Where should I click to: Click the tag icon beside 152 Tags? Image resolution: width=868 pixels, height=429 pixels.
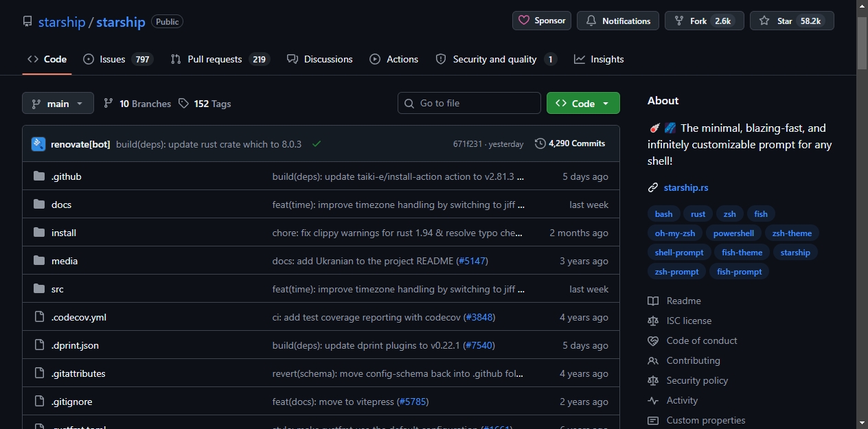(x=183, y=104)
